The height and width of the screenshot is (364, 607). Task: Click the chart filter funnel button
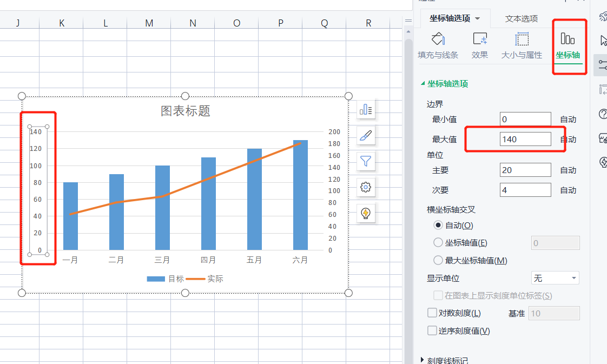(366, 161)
